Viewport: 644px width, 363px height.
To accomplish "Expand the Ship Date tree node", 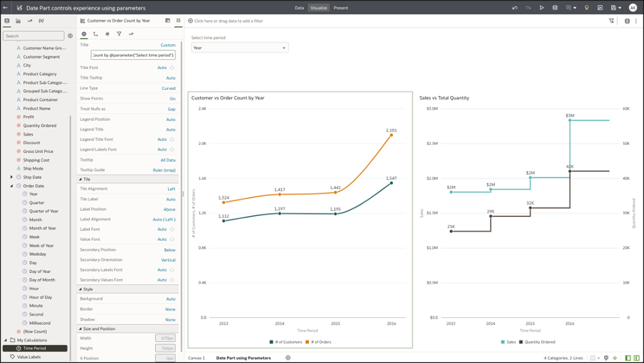I will click(x=11, y=177).
